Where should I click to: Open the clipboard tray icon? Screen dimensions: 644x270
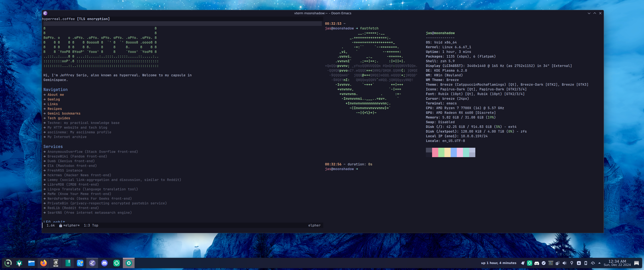click(558, 263)
